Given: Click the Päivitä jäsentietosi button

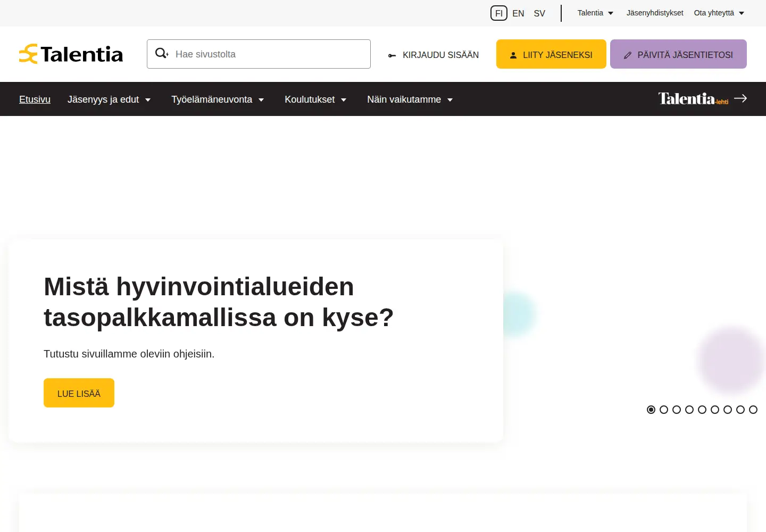Looking at the screenshot, I should pos(678,54).
